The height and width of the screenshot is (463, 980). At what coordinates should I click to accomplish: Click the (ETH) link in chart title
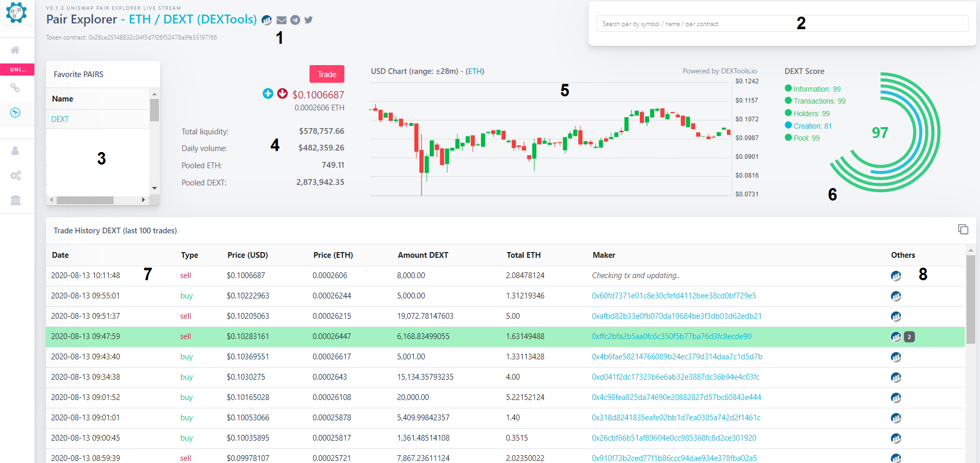tap(475, 71)
